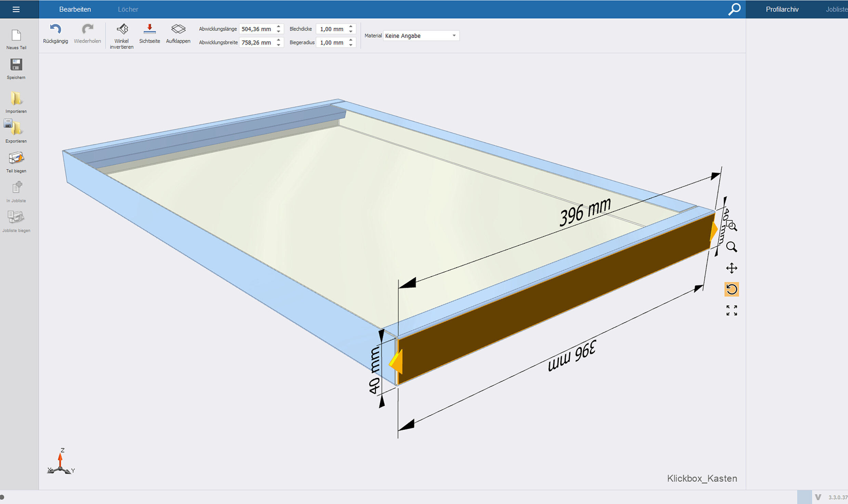Toggle the orange rotate view tool
Screen dimensions: 848x504
pos(731,289)
